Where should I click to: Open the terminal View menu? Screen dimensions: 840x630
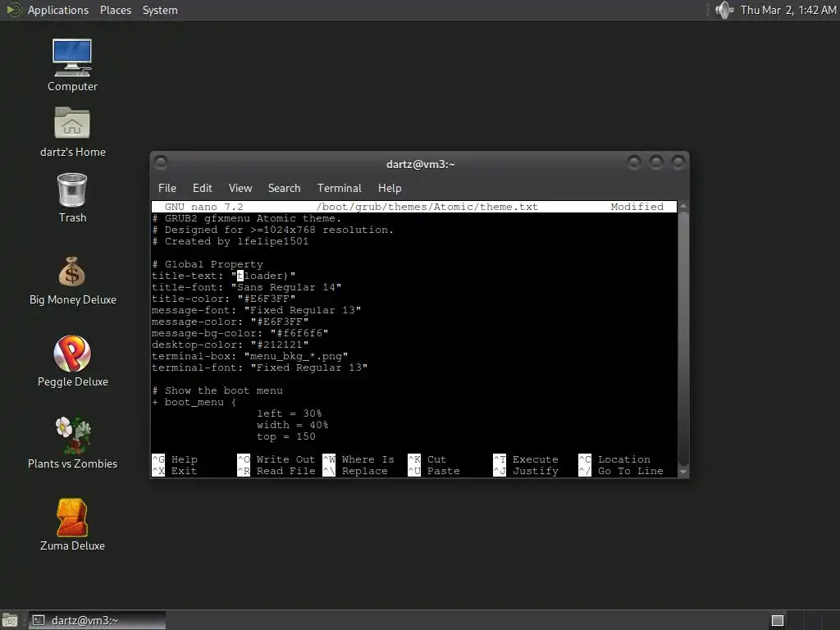tap(240, 188)
